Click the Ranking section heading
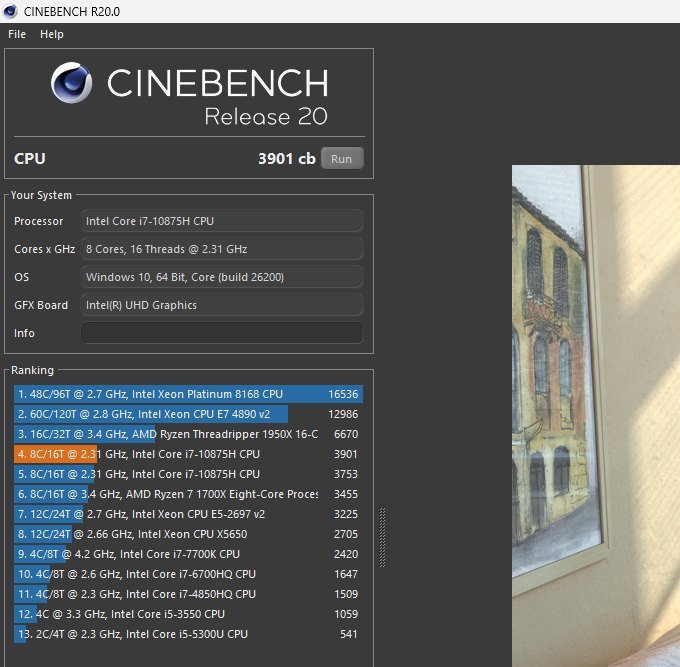The height and width of the screenshot is (667, 680). (33, 370)
